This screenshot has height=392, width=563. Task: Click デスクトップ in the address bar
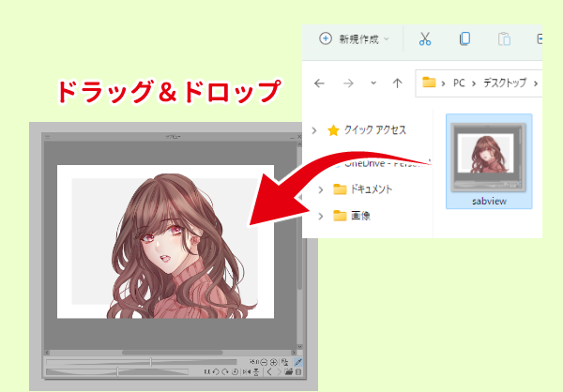[505, 83]
